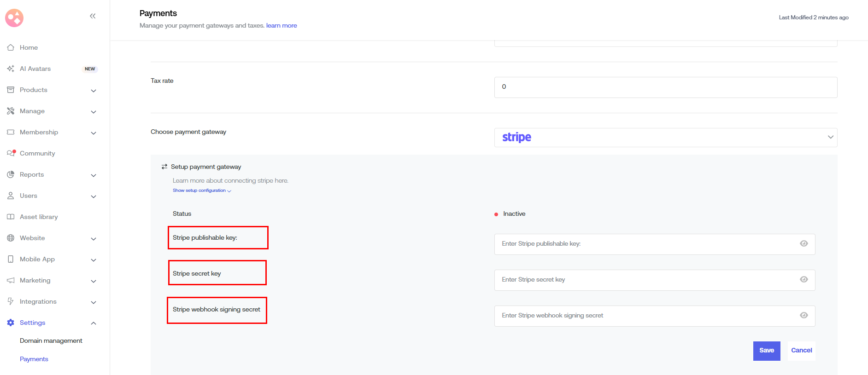
Task: Open AI Avatars sparkle icon
Action: click(x=11, y=69)
